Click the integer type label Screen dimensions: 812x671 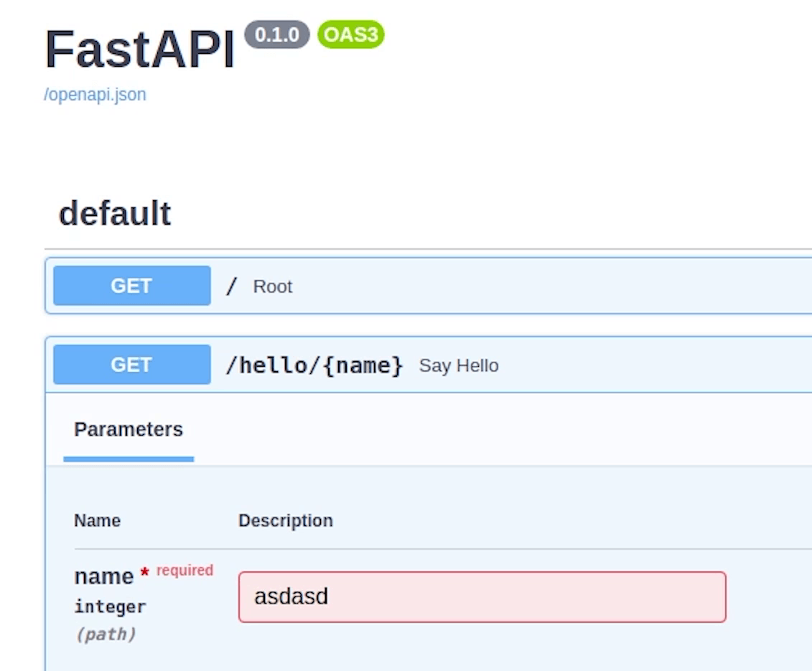click(x=110, y=607)
